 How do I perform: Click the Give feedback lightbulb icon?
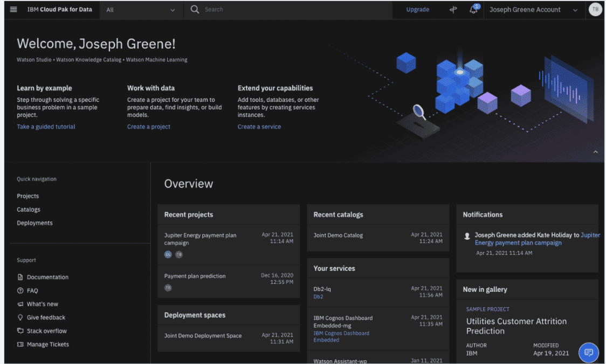(x=20, y=317)
